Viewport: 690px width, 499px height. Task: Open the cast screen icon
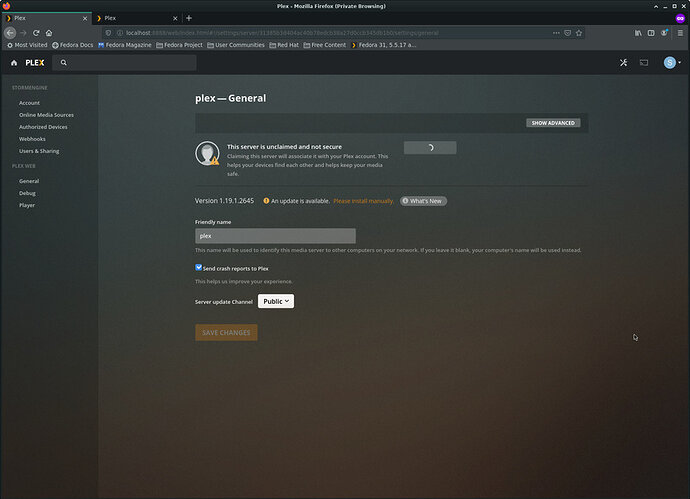pyautogui.click(x=644, y=62)
